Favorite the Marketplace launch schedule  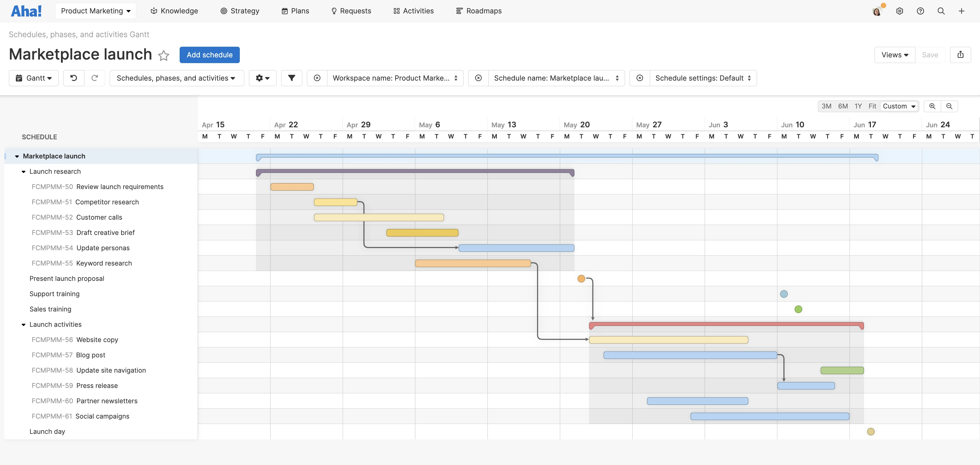point(164,55)
